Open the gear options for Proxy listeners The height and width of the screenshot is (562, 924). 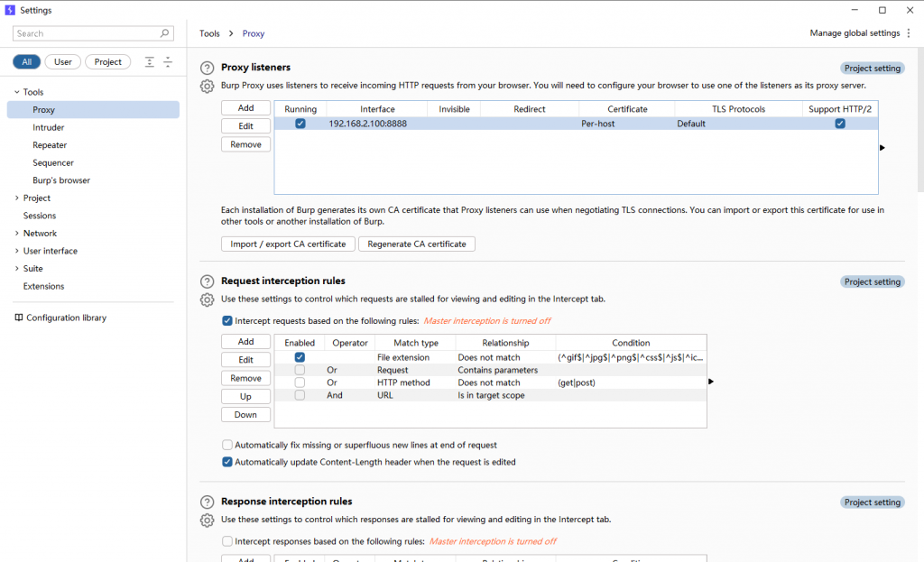point(207,86)
